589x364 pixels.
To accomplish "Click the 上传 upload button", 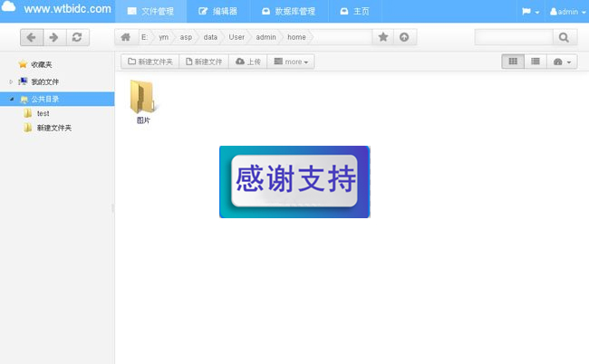I will pyautogui.click(x=248, y=62).
